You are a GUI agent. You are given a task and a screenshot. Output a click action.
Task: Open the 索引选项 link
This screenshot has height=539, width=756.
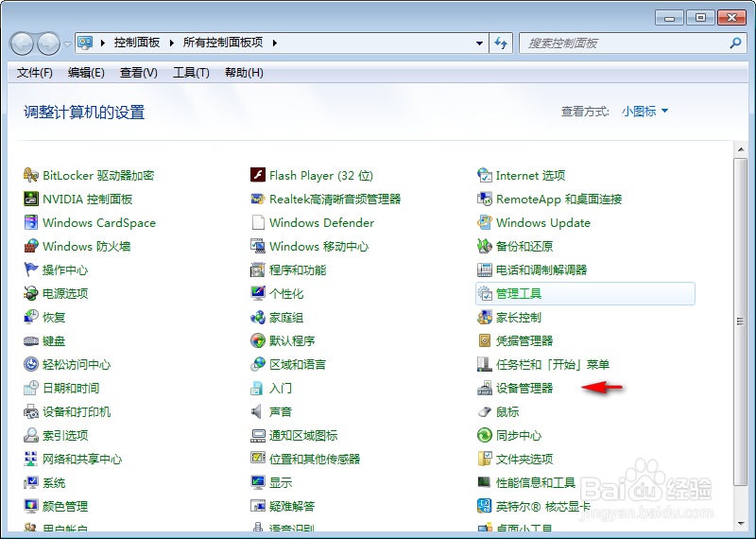(65, 435)
